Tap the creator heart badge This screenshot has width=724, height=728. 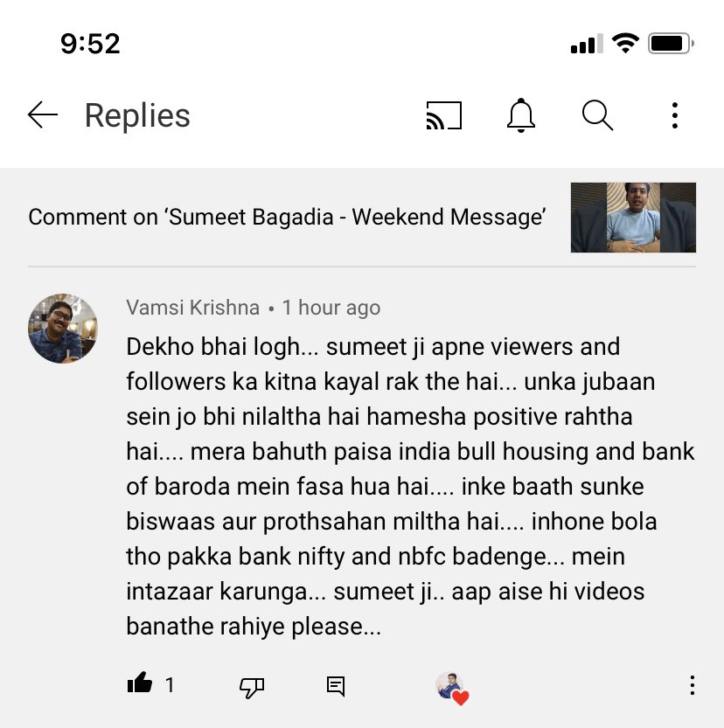click(x=452, y=688)
